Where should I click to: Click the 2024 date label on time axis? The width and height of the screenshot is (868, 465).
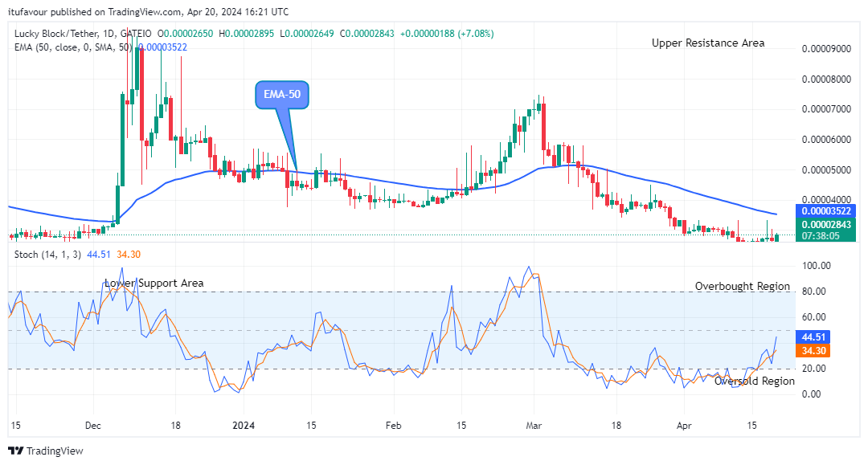click(244, 425)
